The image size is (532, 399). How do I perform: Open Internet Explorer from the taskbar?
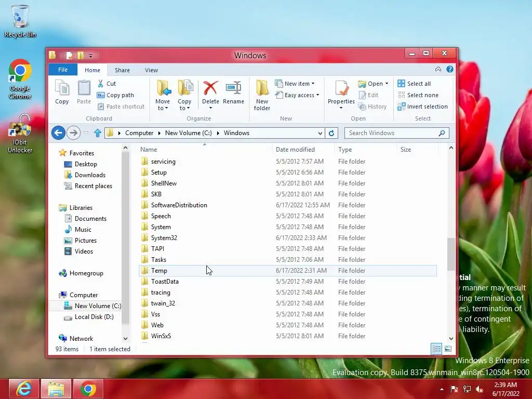point(24,389)
